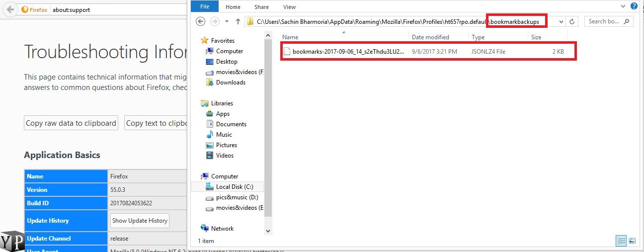Expand the ribbon with the chevron
This screenshot has height=252, width=644.
[x=624, y=6]
